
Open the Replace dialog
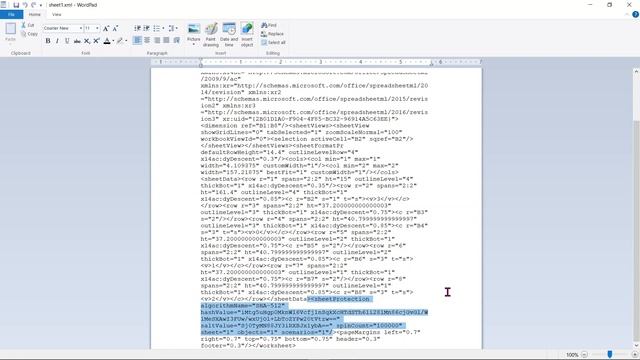272,34
